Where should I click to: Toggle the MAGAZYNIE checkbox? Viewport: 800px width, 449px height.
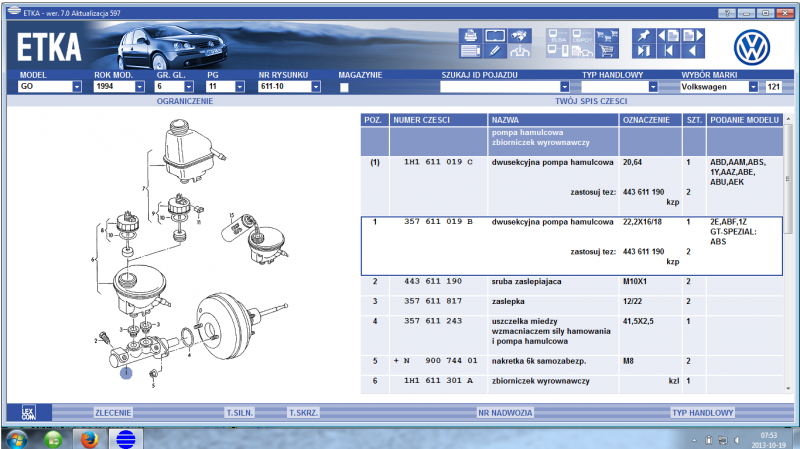(344, 87)
